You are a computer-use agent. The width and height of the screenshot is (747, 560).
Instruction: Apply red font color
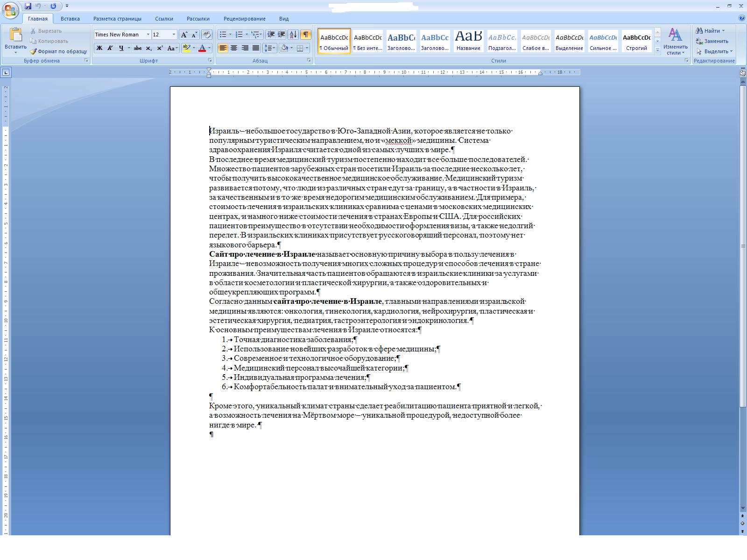pos(202,48)
